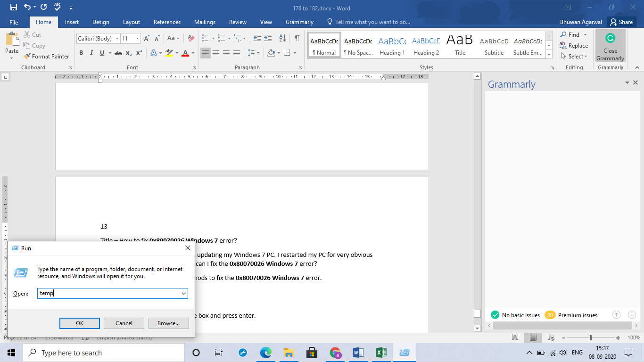Click the Clear All Formatting icon
This screenshot has width=644, height=362.
191,38
